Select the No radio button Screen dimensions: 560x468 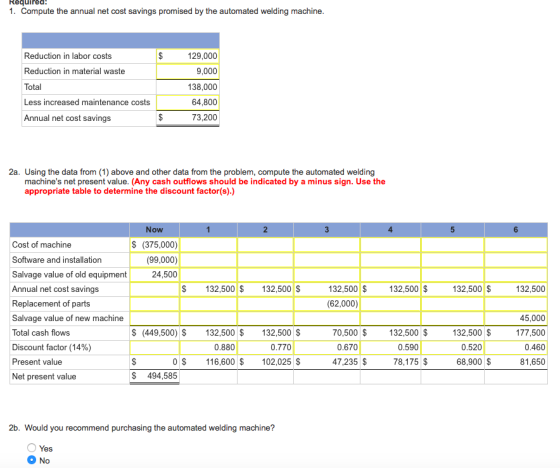point(31,460)
